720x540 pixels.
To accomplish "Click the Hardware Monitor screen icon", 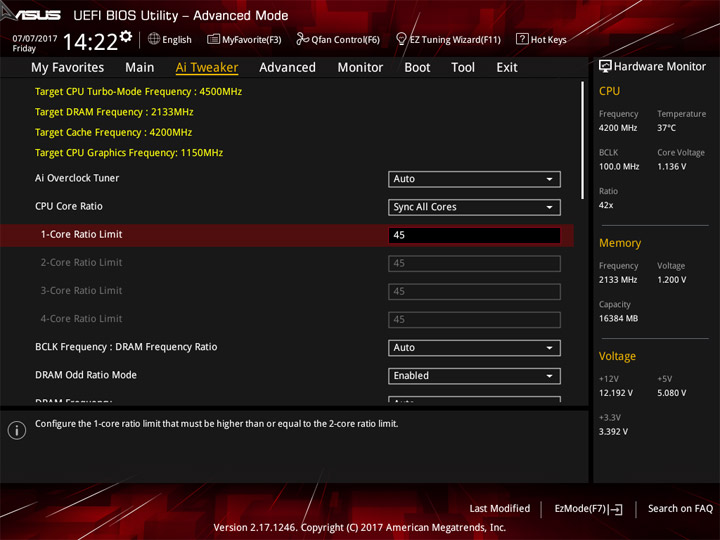I will point(605,66).
